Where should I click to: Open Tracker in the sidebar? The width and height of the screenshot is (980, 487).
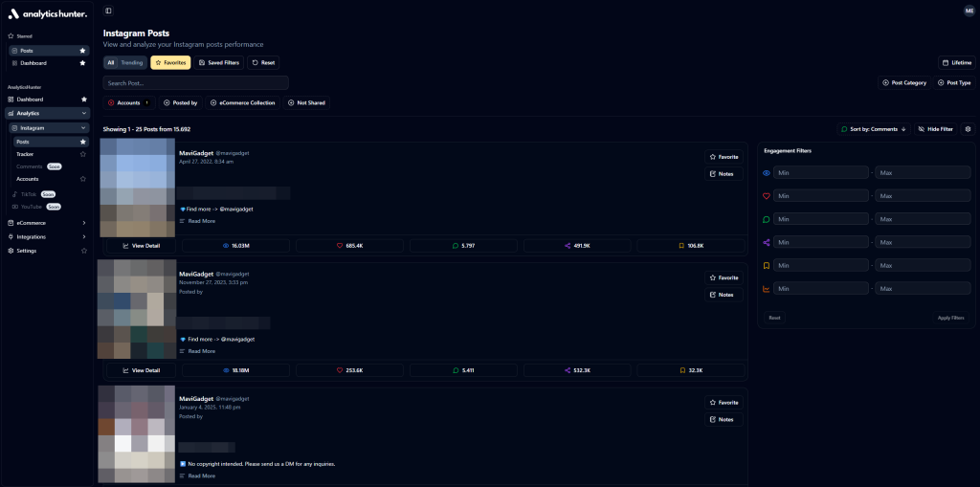tap(26, 154)
